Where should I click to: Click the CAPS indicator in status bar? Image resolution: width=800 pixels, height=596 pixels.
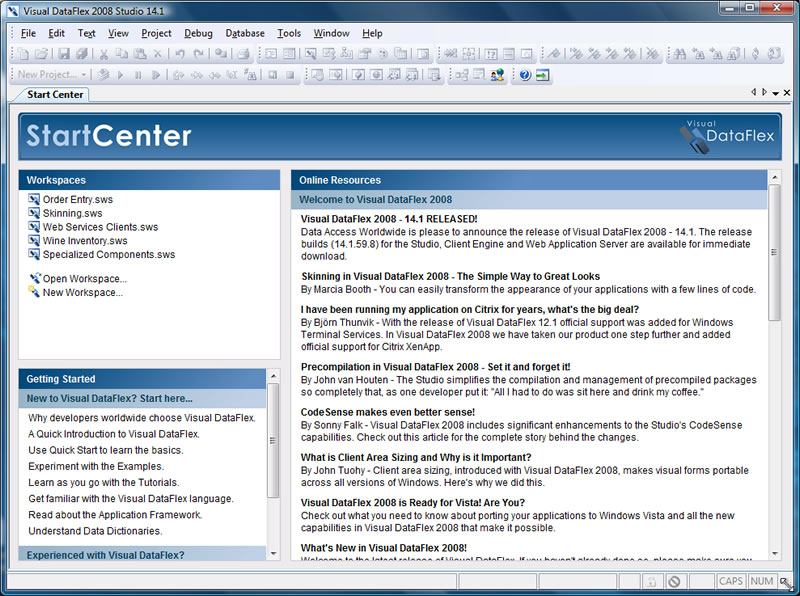click(731, 581)
